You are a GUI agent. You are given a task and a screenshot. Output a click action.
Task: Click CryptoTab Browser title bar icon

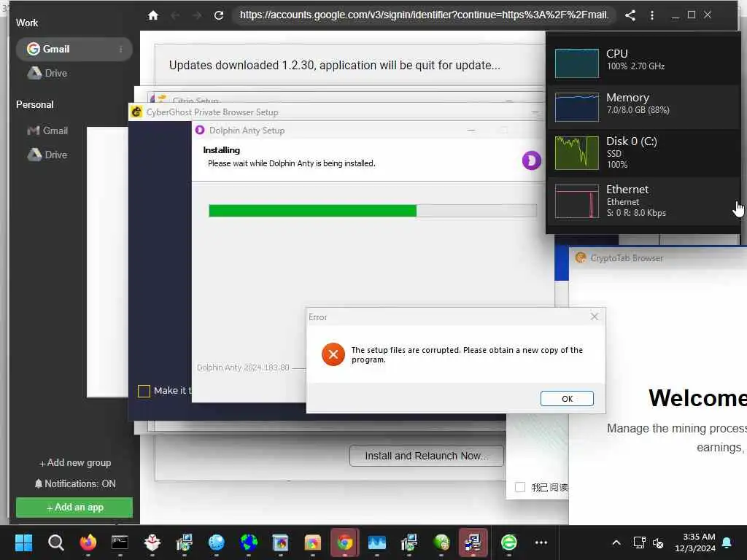580,257
